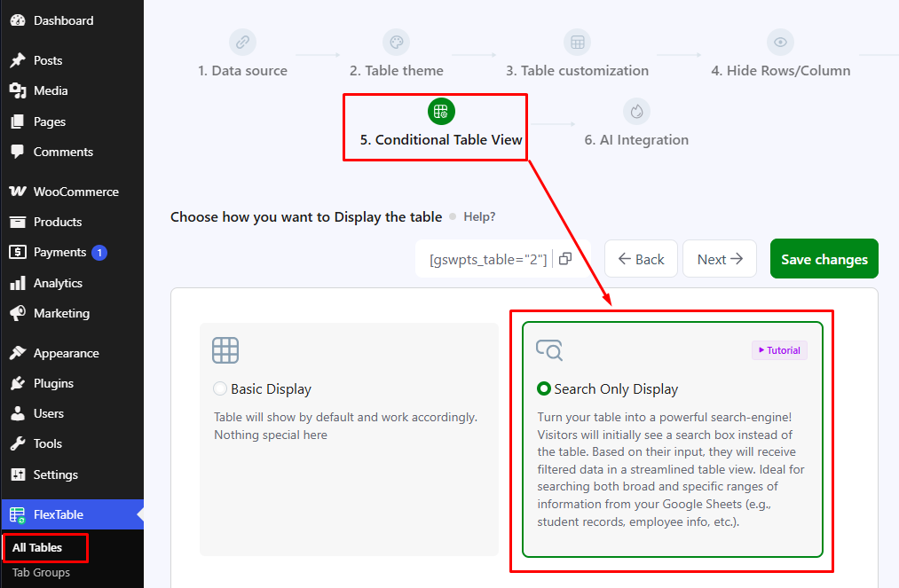Click the Search Only Display magnifier icon
The width and height of the screenshot is (899, 588).
[549, 349]
